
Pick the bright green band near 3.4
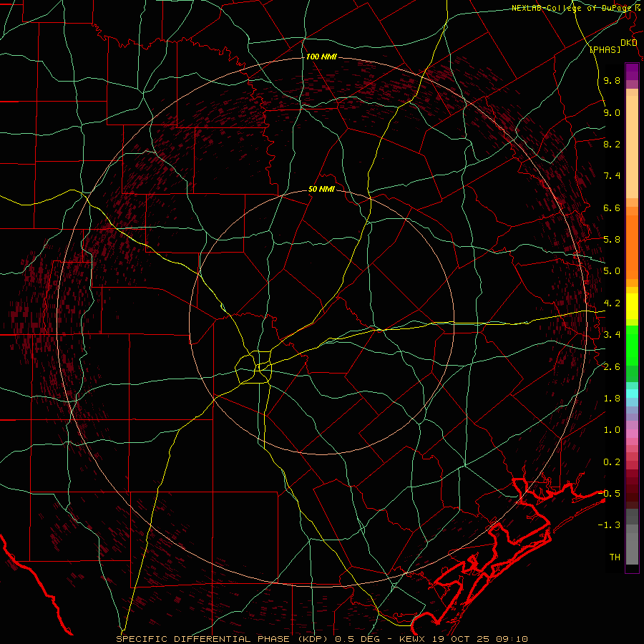pyautogui.click(x=632, y=345)
